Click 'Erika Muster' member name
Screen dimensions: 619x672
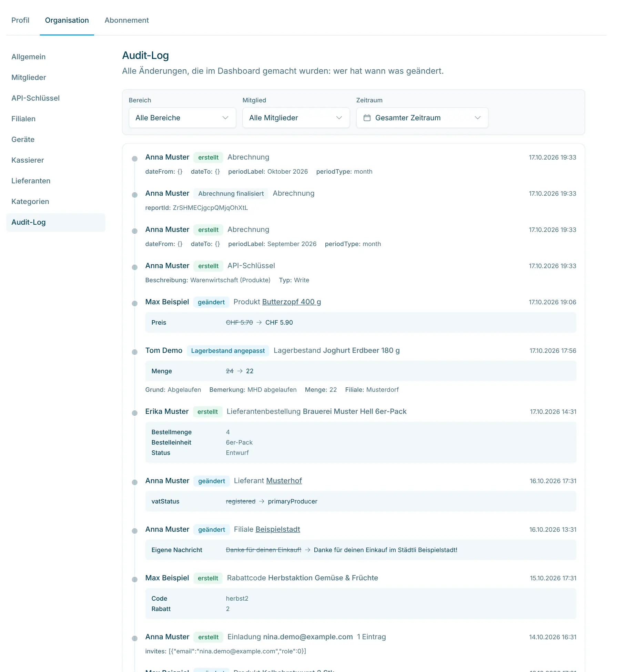coord(167,411)
